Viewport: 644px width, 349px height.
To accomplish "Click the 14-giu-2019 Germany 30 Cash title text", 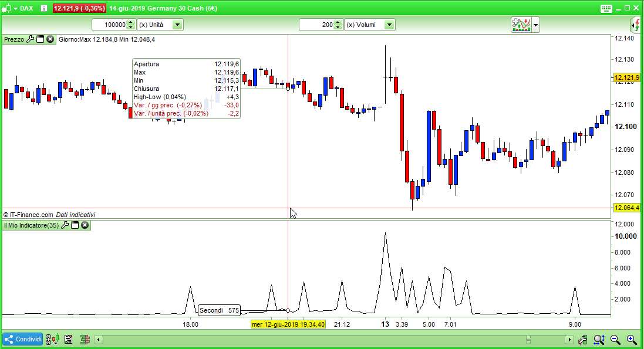I will point(163,8).
